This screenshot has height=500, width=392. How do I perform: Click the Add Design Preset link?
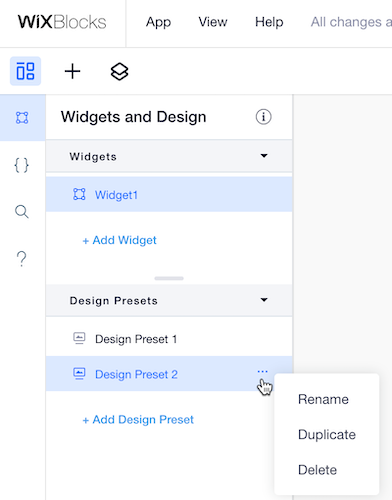(x=138, y=419)
